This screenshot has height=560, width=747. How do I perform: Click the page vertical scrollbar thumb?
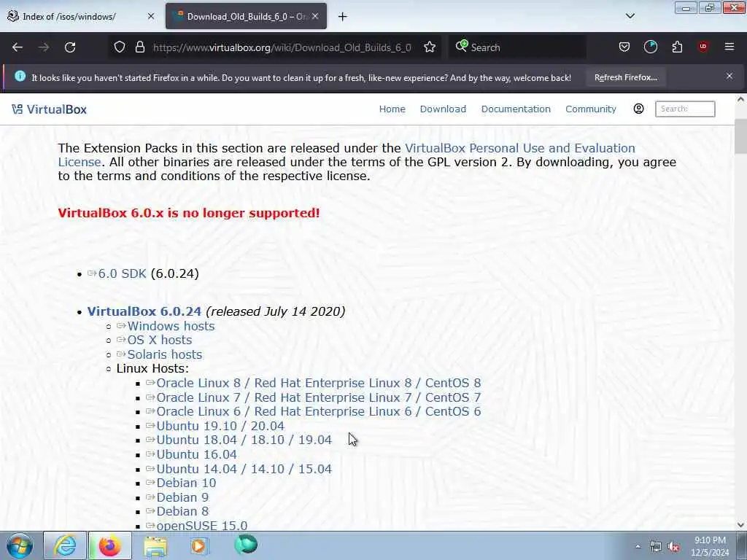pyautogui.click(x=740, y=135)
